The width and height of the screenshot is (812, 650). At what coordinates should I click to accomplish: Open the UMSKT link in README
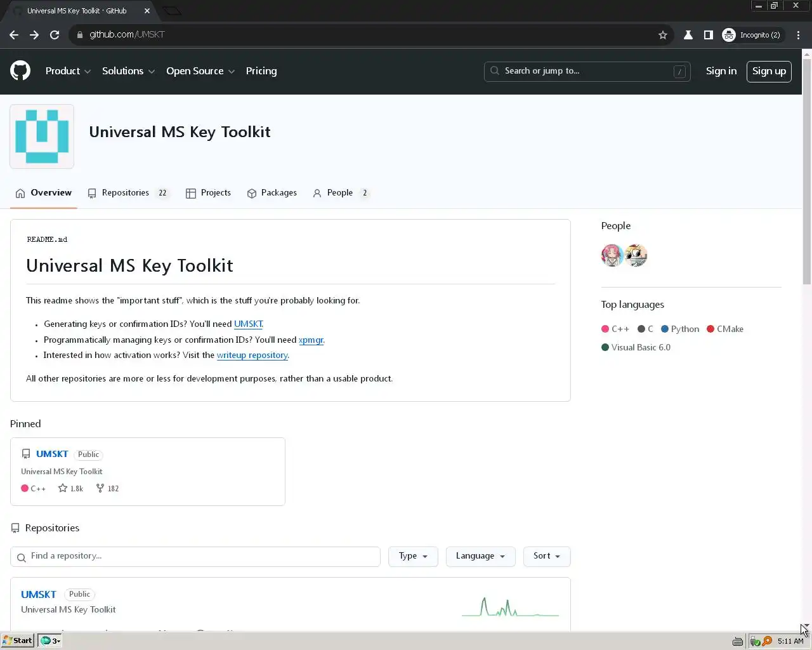[248, 324]
